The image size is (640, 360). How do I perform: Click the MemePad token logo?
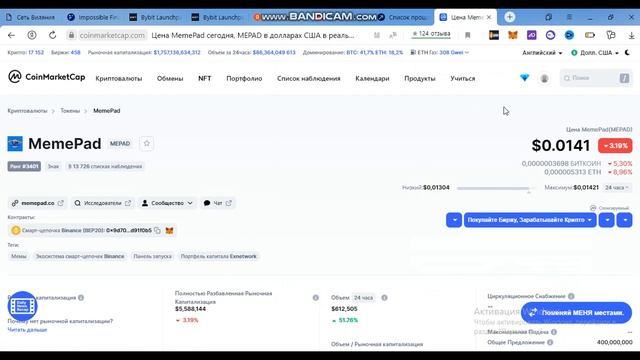pyautogui.click(x=15, y=144)
